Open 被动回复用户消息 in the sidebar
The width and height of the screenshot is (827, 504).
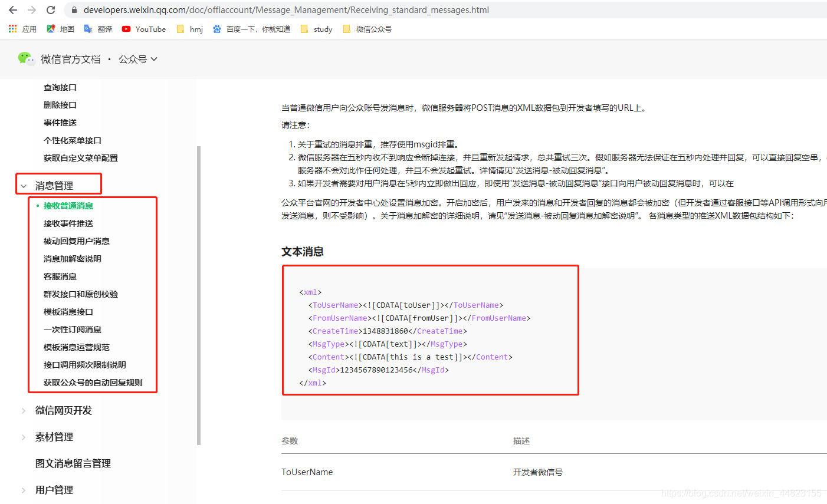(x=77, y=241)
